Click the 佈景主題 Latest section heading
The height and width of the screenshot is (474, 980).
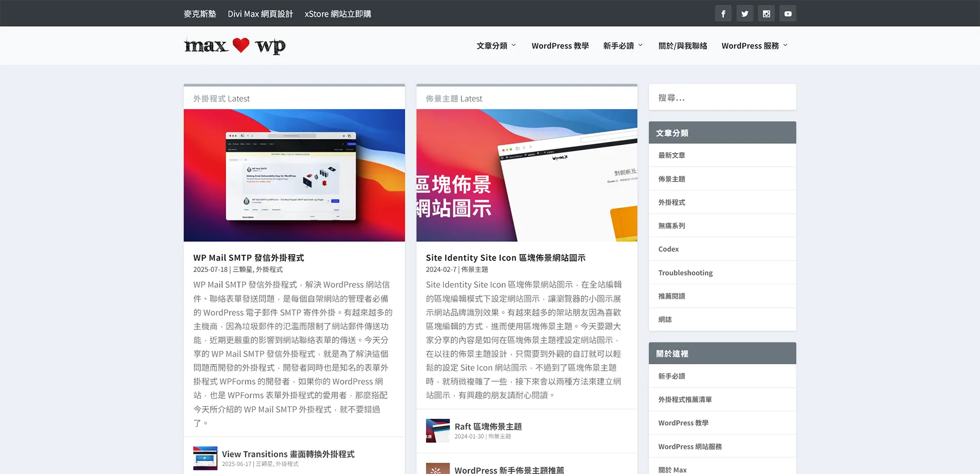454,98
